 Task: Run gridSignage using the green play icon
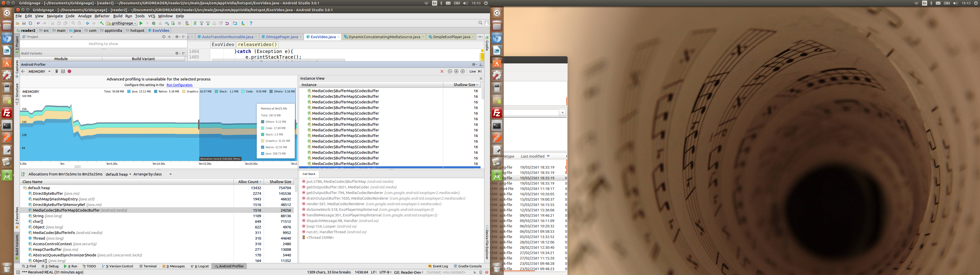pos(141,23)
